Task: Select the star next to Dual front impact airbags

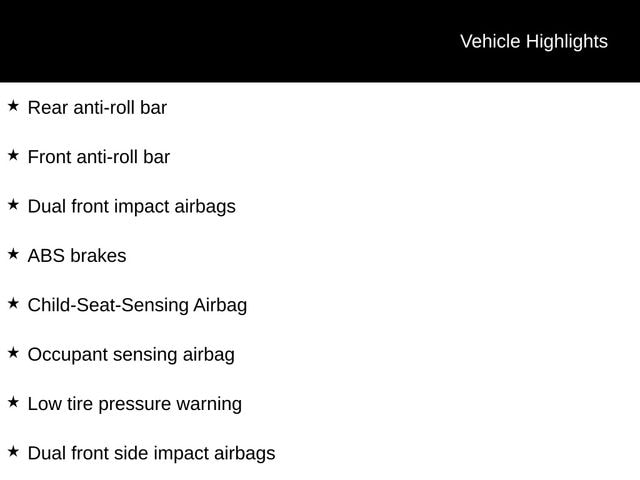Action: pyautogui.click(x=13, y=205)
